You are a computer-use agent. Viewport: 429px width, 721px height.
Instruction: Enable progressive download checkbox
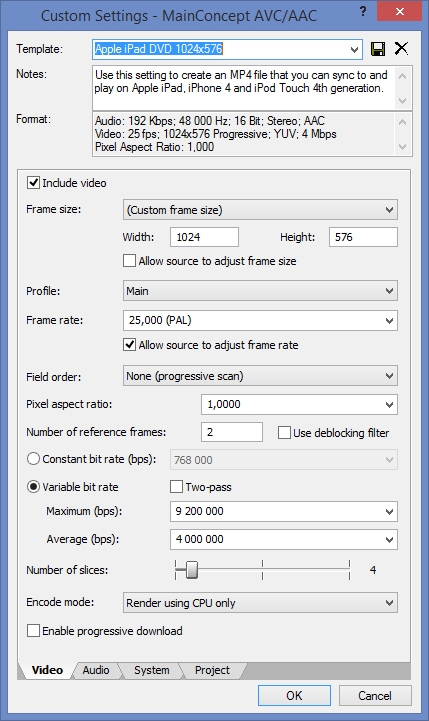point(33,630)
